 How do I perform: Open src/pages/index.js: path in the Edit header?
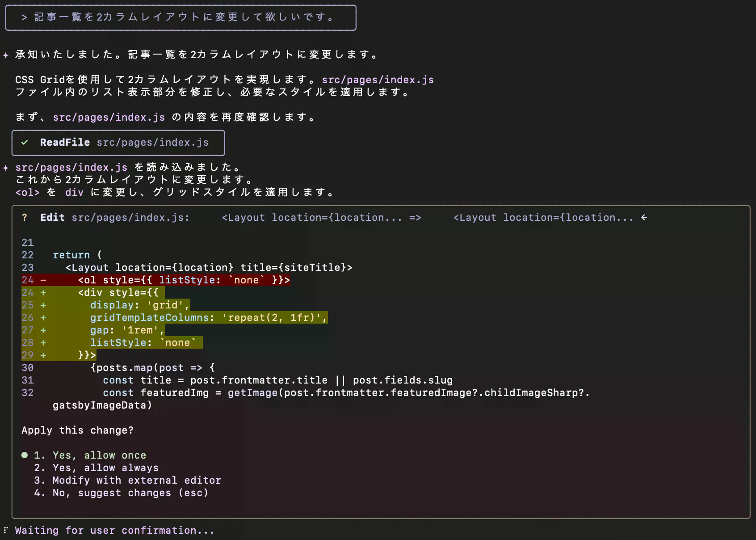[130, 217]
